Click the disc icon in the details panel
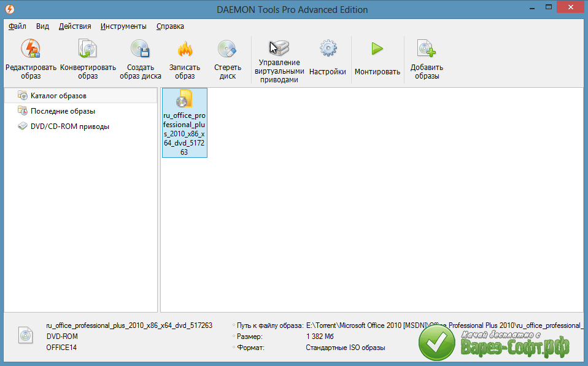 (25, 336)
